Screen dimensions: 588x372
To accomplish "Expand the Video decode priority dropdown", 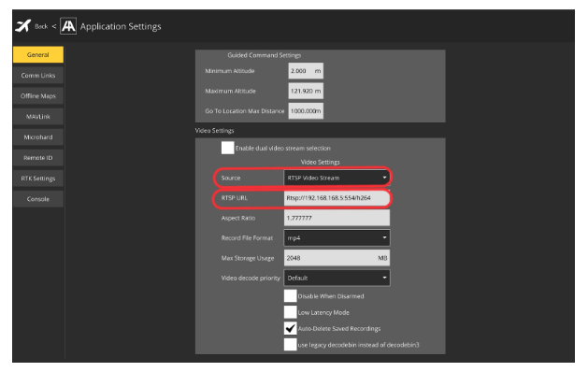I will point(337,278).
